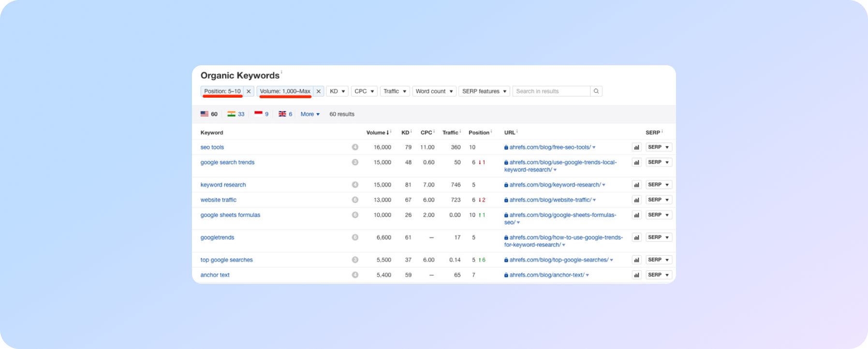Click the numbered badge beside seo tools
Image resolution: width=868 pixels, height=349 pixels.
point(355,147)
